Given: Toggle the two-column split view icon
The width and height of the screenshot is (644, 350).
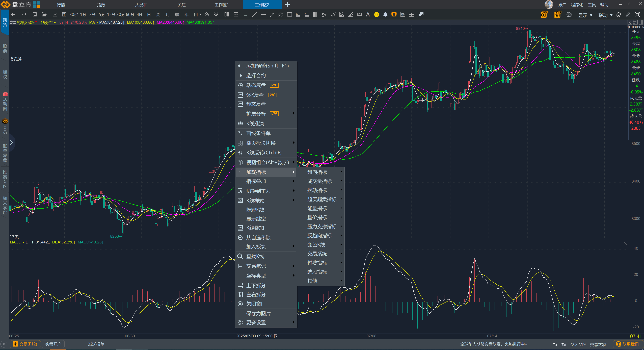Looking at the screenshot, I should (x=227, y=14).
